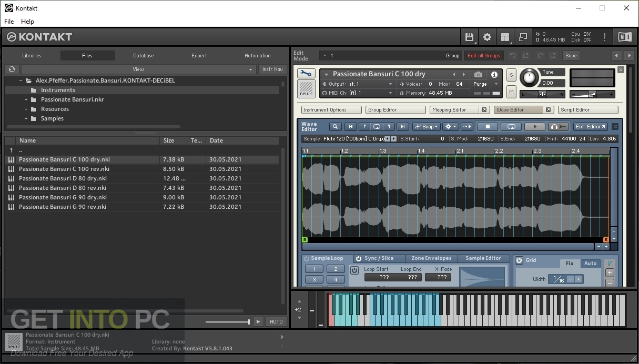
Task: Toggle the minimized view icon
Action: pos(523,37)
